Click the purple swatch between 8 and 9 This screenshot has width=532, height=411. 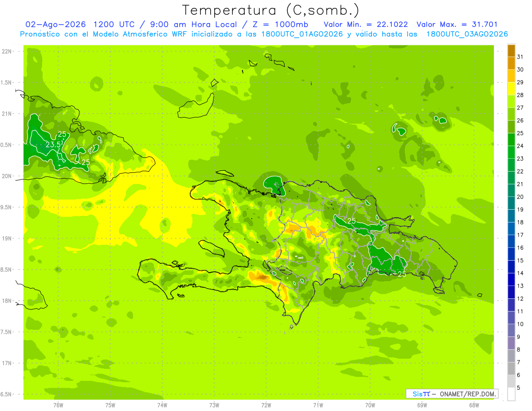[x=511, y=343]
